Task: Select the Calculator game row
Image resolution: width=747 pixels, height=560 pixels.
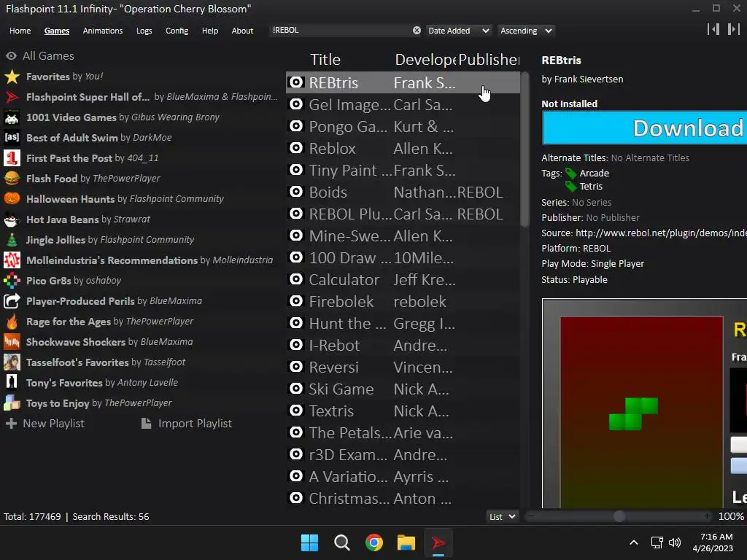Action: (403, 280)
